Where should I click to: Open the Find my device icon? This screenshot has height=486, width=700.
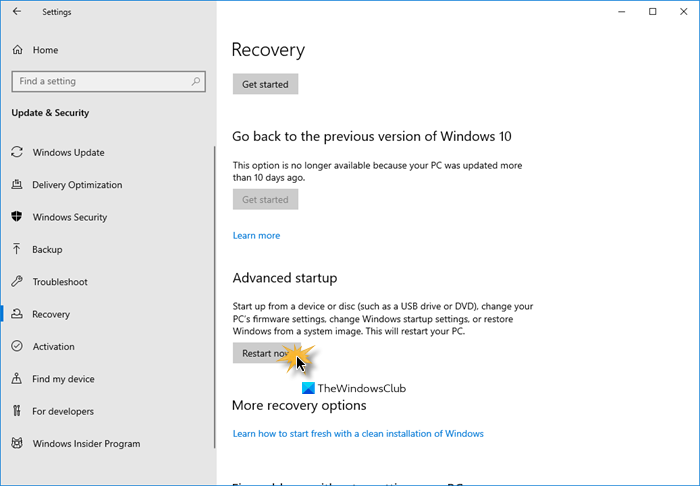tap(17, 379)
